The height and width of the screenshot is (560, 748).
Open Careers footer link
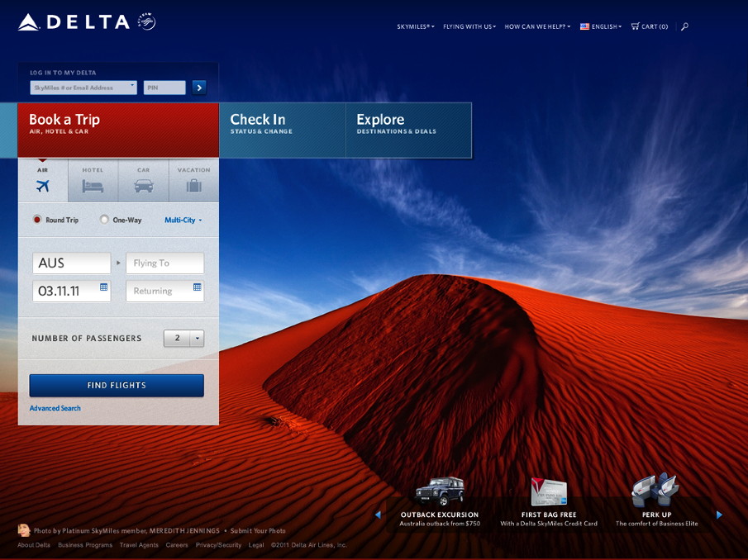pos(177,545)
